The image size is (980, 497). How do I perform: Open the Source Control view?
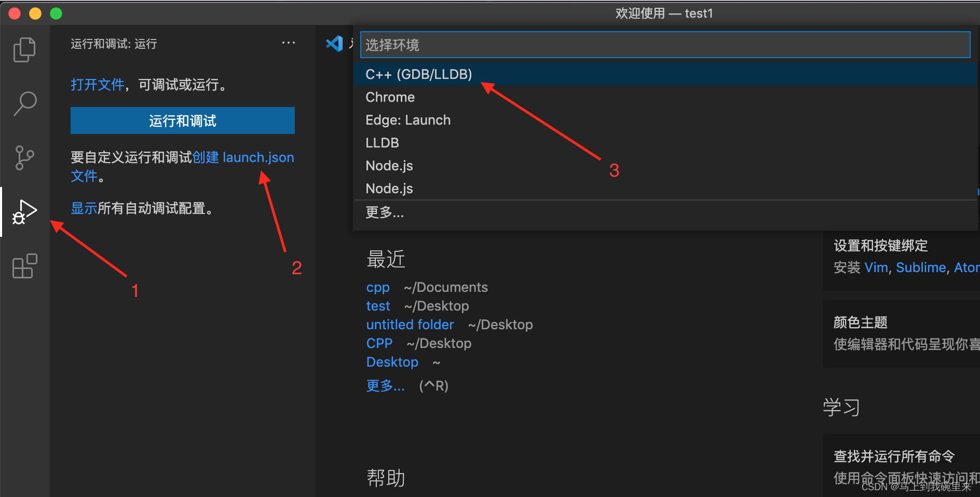tap(24, 158)
